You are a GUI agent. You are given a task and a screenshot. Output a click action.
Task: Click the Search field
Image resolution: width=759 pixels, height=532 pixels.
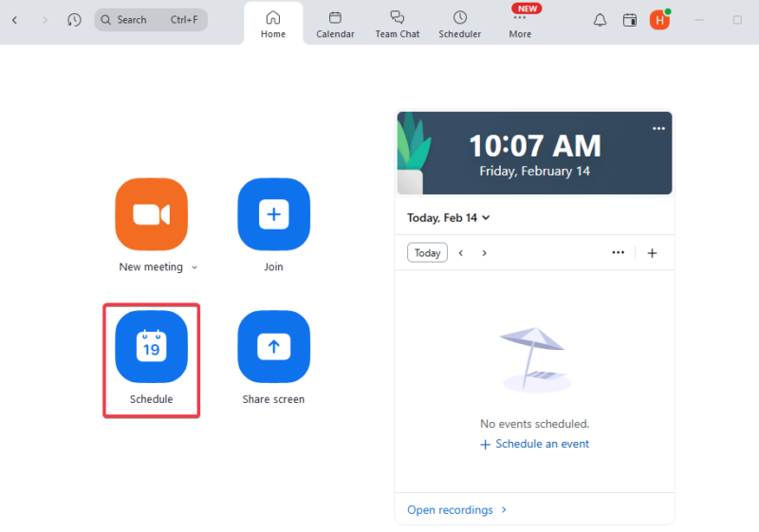pyautogui.click(x=151, y=20)
